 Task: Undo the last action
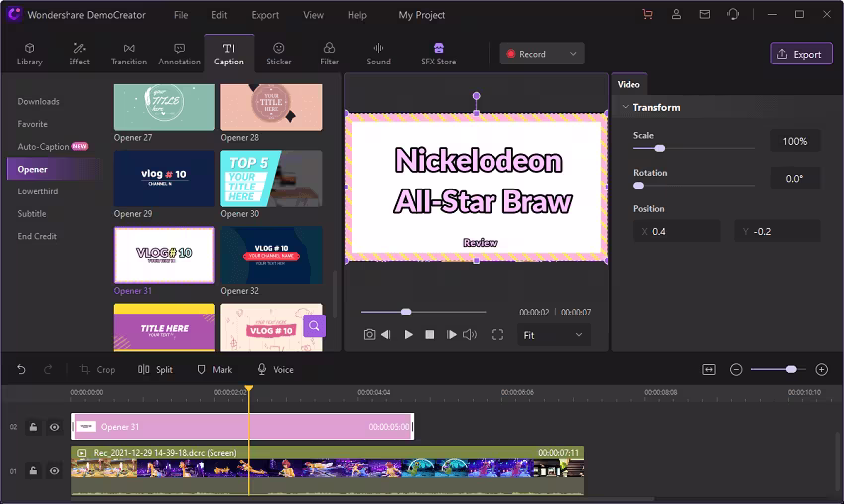(x=21, y=369)
